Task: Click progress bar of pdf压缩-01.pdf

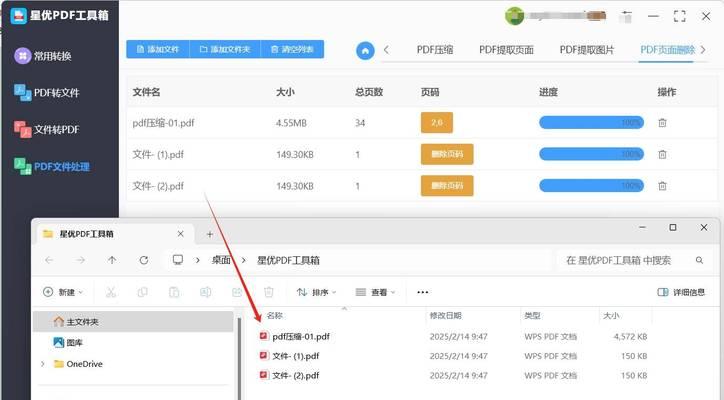Action: click(591, 122)
